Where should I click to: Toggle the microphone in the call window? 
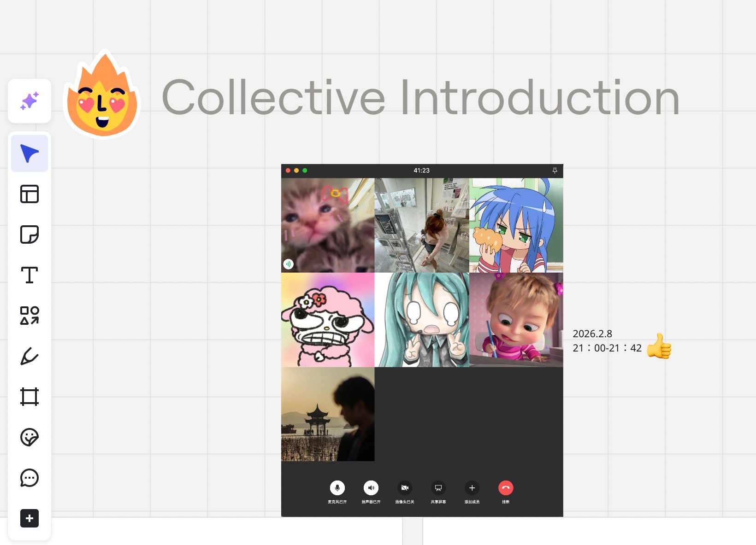click(x=337, y=488)
